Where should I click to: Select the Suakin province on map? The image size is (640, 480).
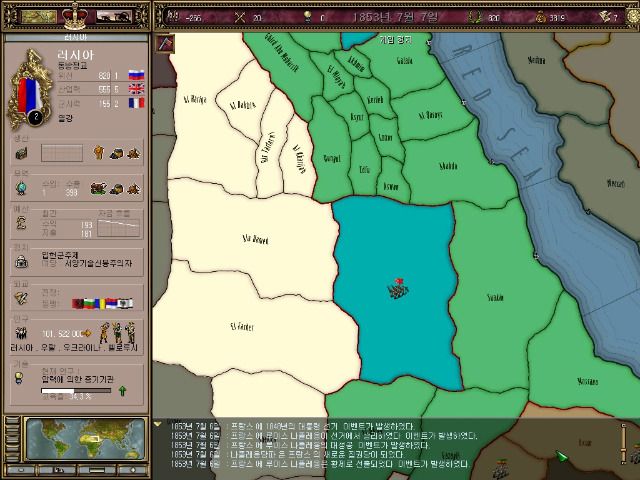[x=495, y=298]
